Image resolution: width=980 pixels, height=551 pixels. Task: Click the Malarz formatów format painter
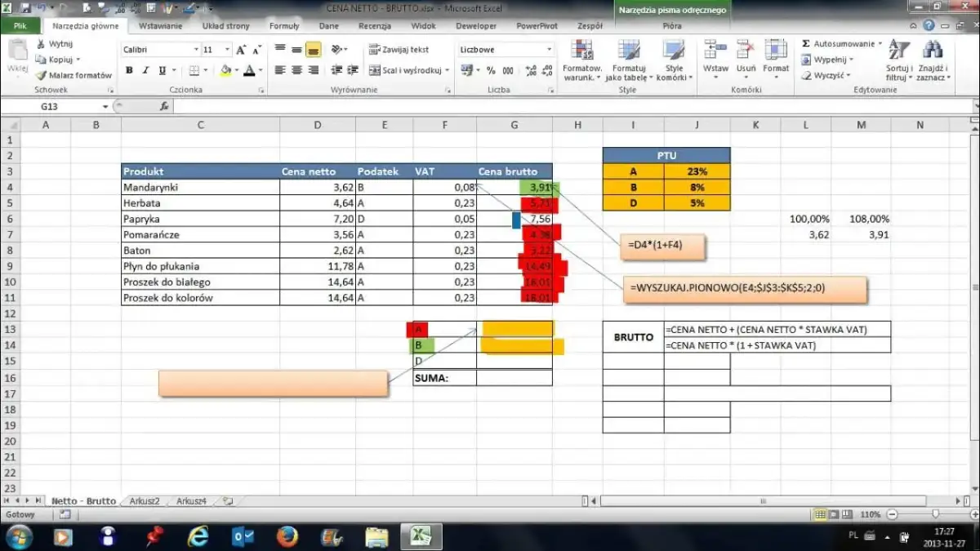(x=73, y=75)
